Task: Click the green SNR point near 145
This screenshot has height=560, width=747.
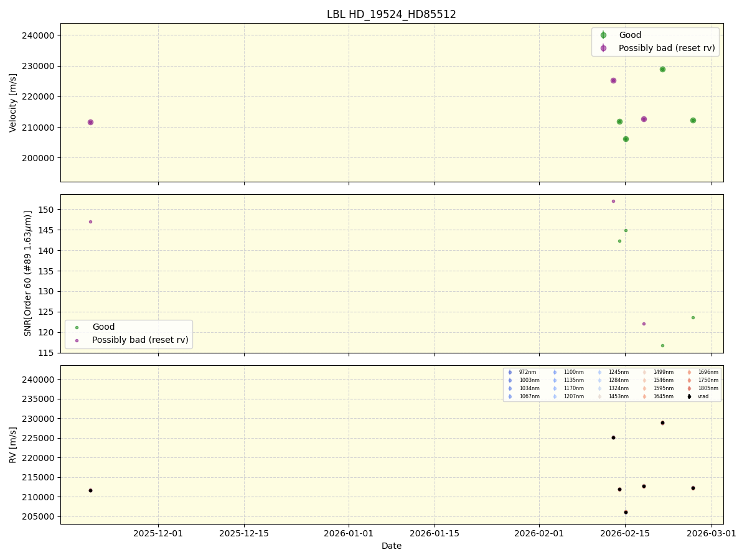Action: click(x=626, y=230)
